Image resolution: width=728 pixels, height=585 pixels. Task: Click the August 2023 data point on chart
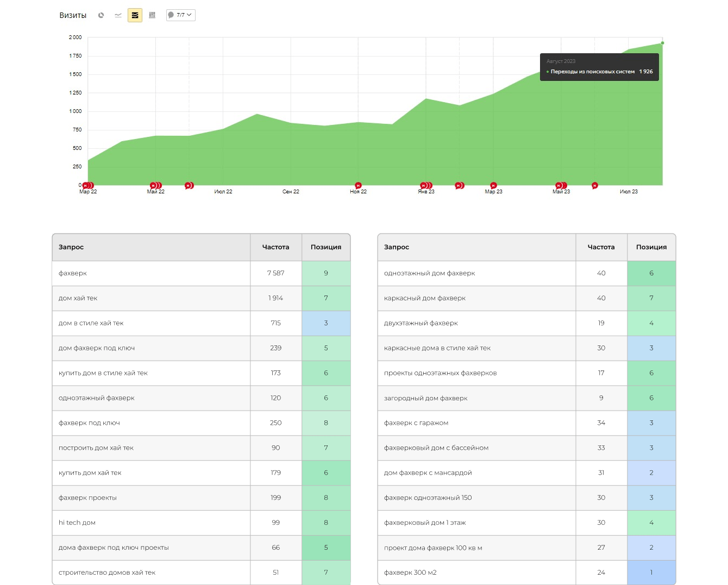[662, 43]
